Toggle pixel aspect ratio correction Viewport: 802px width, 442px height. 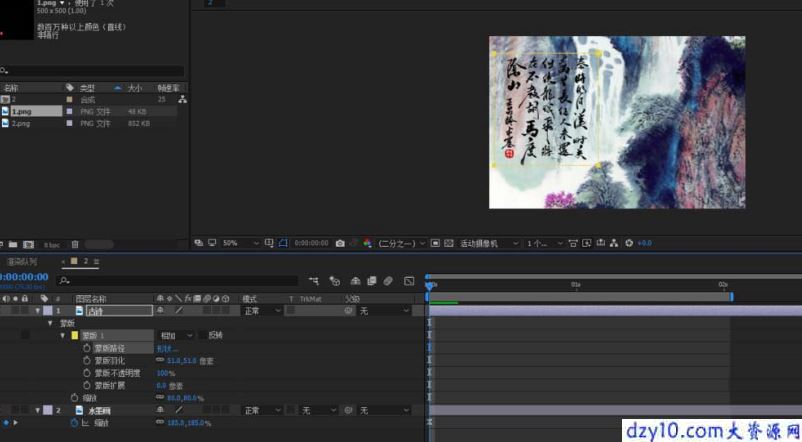(573, 243)
